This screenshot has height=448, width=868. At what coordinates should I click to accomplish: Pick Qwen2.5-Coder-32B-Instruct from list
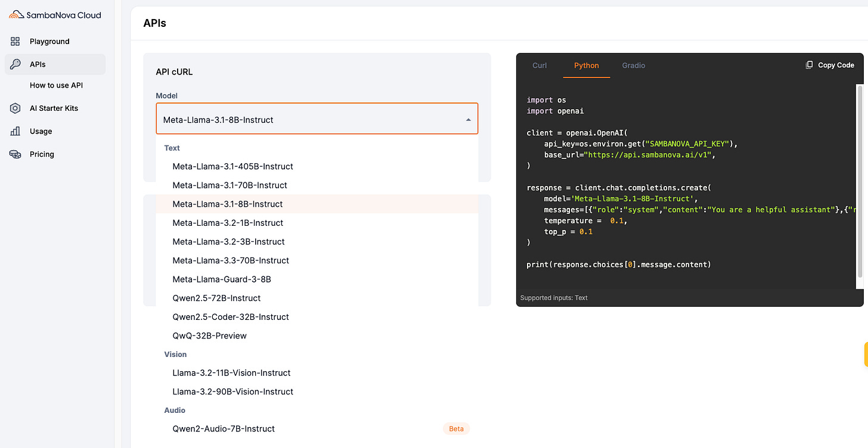point(317,316)
